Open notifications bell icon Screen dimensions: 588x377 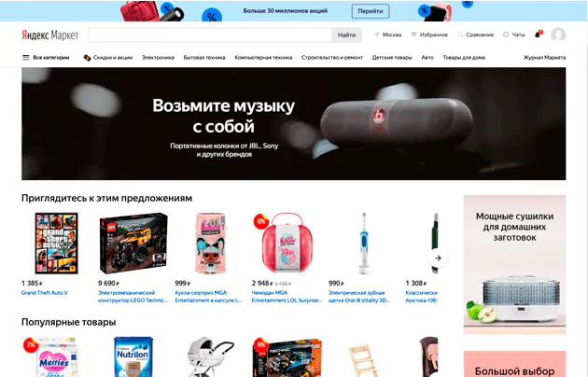pos(538,35)
